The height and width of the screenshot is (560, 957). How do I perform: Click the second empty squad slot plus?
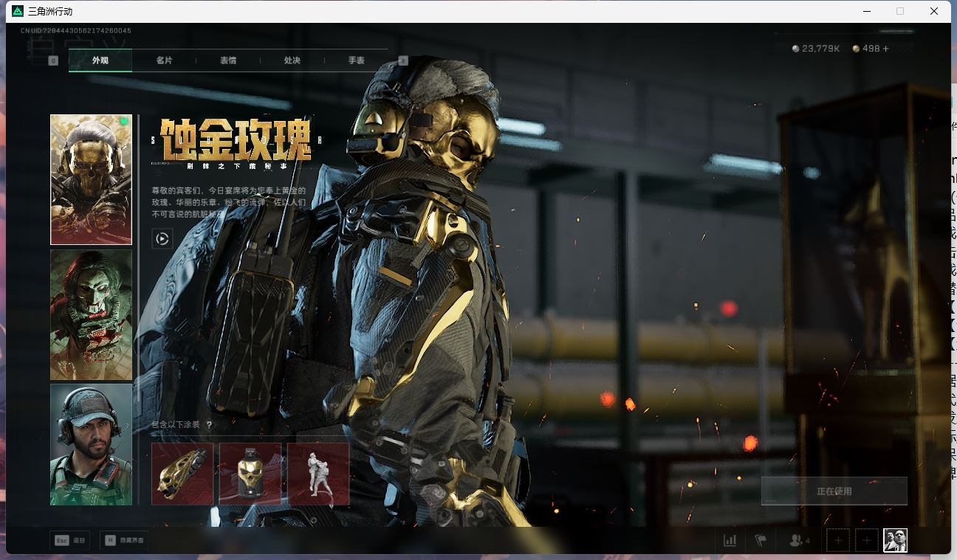(866, 540)
